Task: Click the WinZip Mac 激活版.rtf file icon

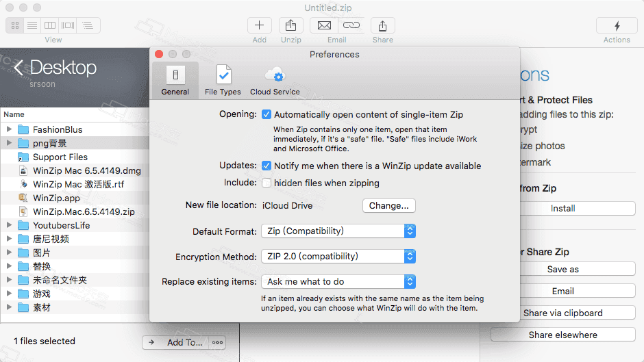Action: (x=23, y=184)
